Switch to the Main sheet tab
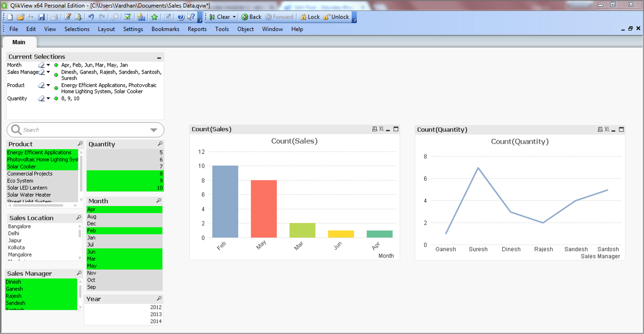The width and height of the screenshot is (644, 334). (x=19, y=42)
